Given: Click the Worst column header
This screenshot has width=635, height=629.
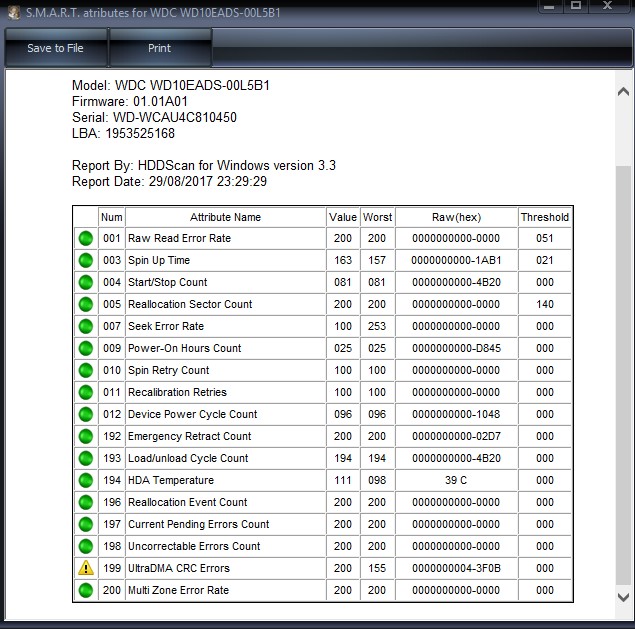Looking at the screenshot, I should click(x=377, y=217).
